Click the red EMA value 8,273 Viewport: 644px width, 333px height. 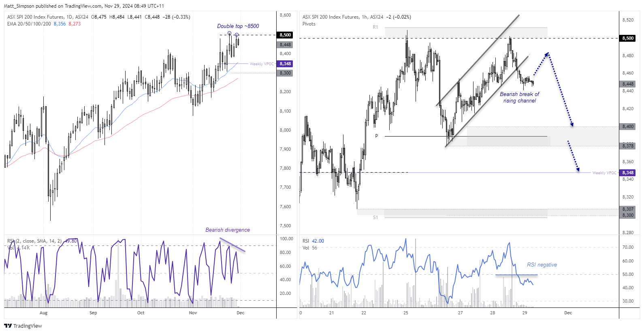(75, 24)
